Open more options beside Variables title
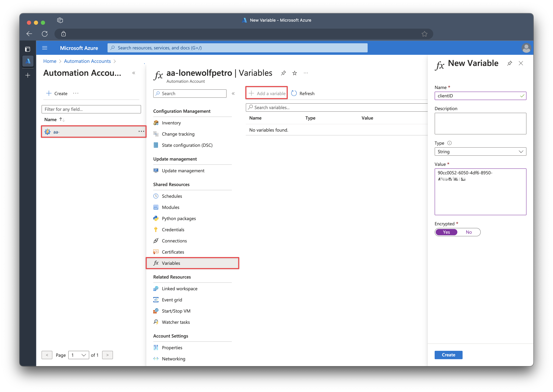The image size is (553, 392). pyautogui.click(x=306, y=73)
